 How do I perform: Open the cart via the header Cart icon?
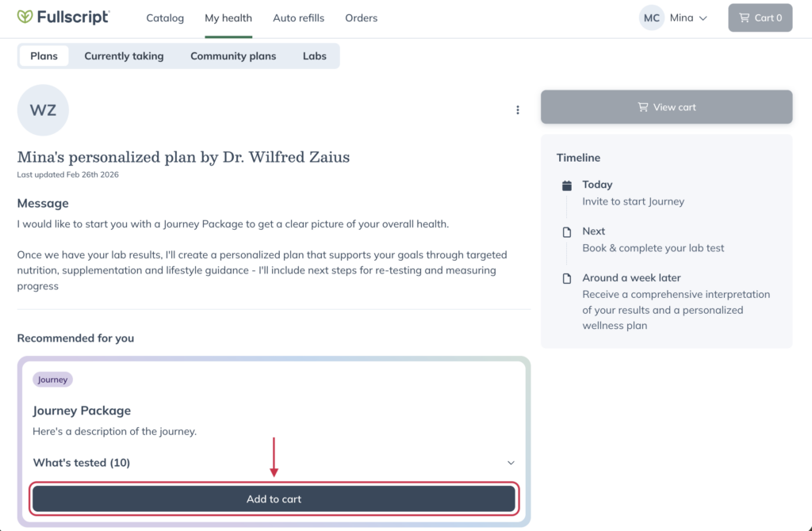pyautogui.click(x=744, y=17)
